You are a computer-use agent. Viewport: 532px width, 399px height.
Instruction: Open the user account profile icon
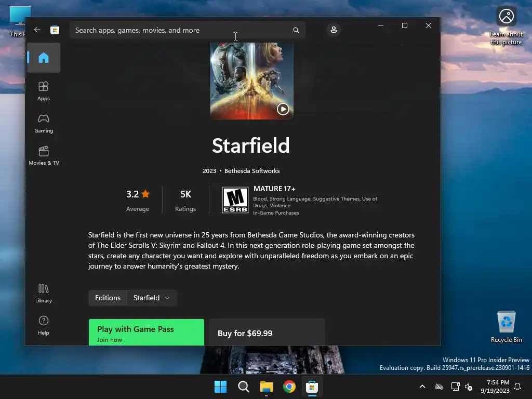click(x=334, y=30)
